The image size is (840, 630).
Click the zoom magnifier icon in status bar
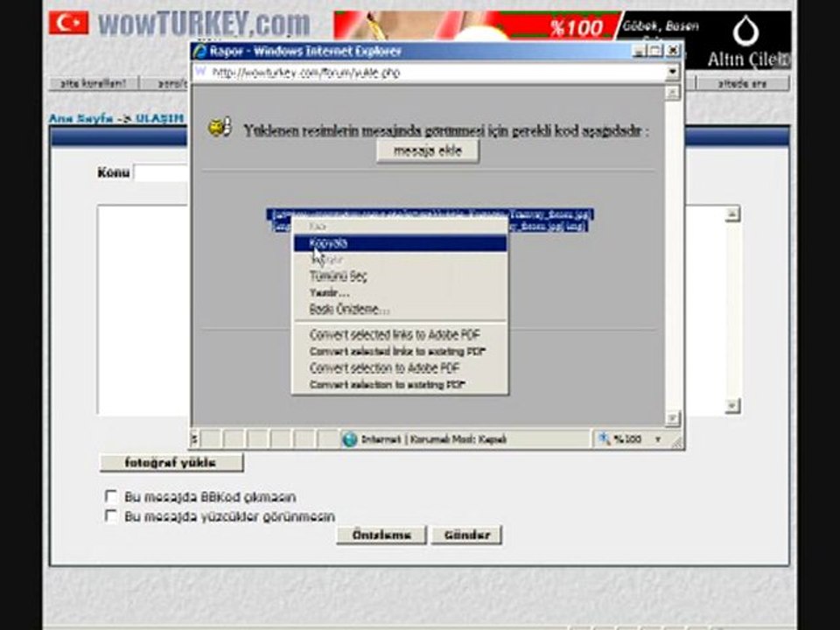pyautogui.click(x=605, y=438)
